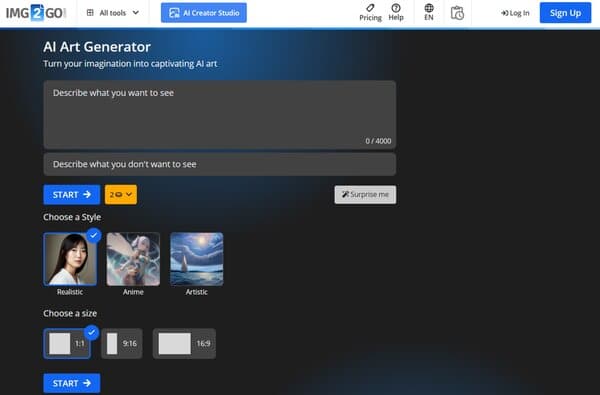600x395 pixels.
Task: Open the IMG2GO logo home link
Action: pos(36,13)
